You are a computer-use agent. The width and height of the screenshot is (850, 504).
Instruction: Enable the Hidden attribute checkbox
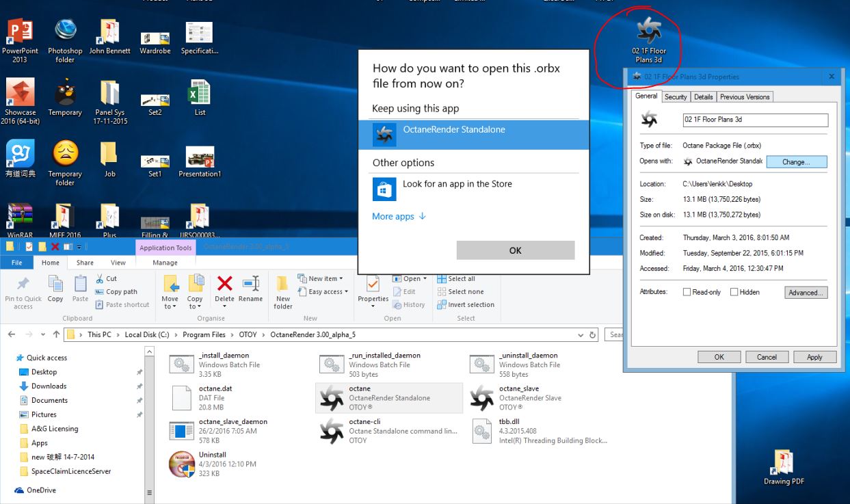tap(734, 293)
